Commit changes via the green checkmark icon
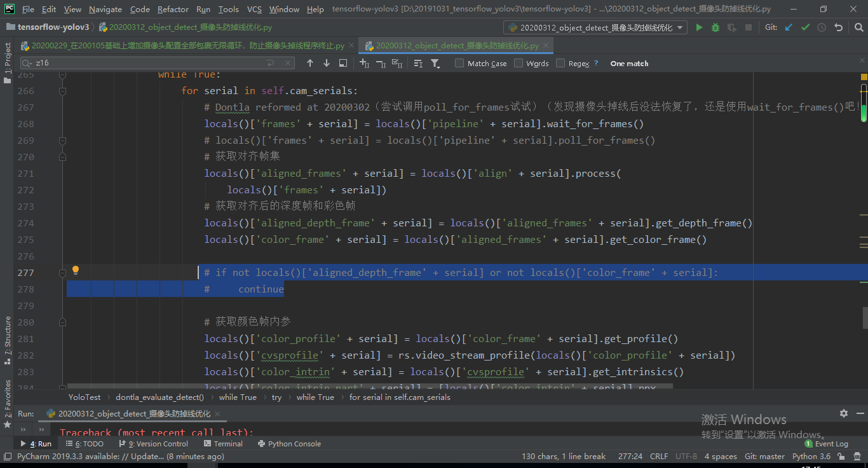 pos(806,28)
